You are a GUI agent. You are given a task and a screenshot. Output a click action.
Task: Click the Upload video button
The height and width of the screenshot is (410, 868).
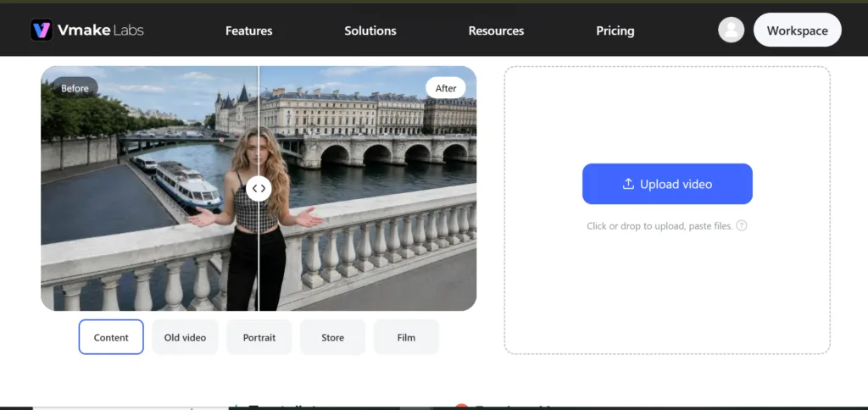667,184
